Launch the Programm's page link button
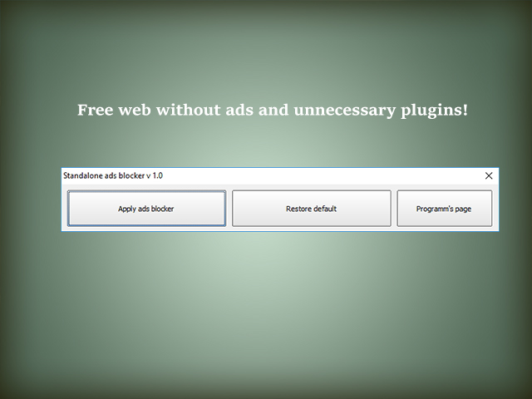The height and width of the screenshot is (399, 532). click(444, 209)
